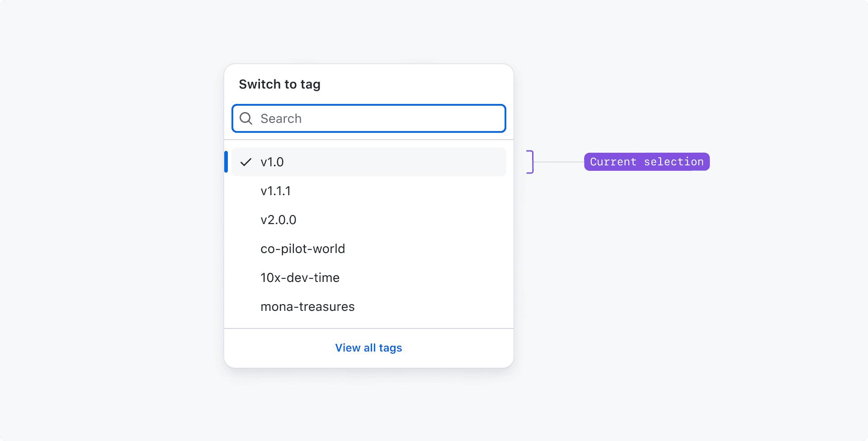Select the v2.0.0 tag
The height and width of the screenshot is (441, 868).
pos(278,220)
